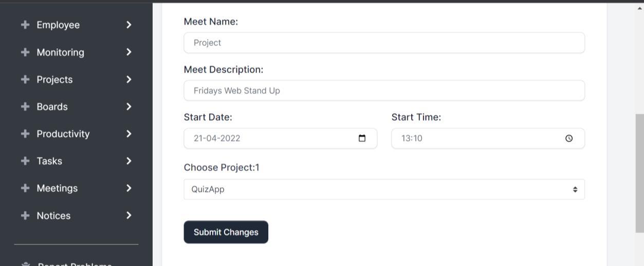Open the clock picker in Start Time
The height and width of the screenshot is (266, 644).
[x=569, y=138]
